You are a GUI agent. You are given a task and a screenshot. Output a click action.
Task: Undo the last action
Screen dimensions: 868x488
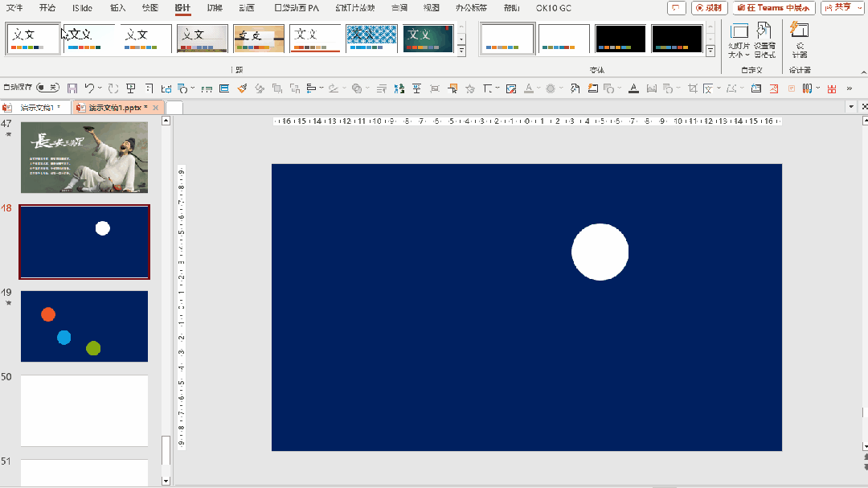click(89, 88)
